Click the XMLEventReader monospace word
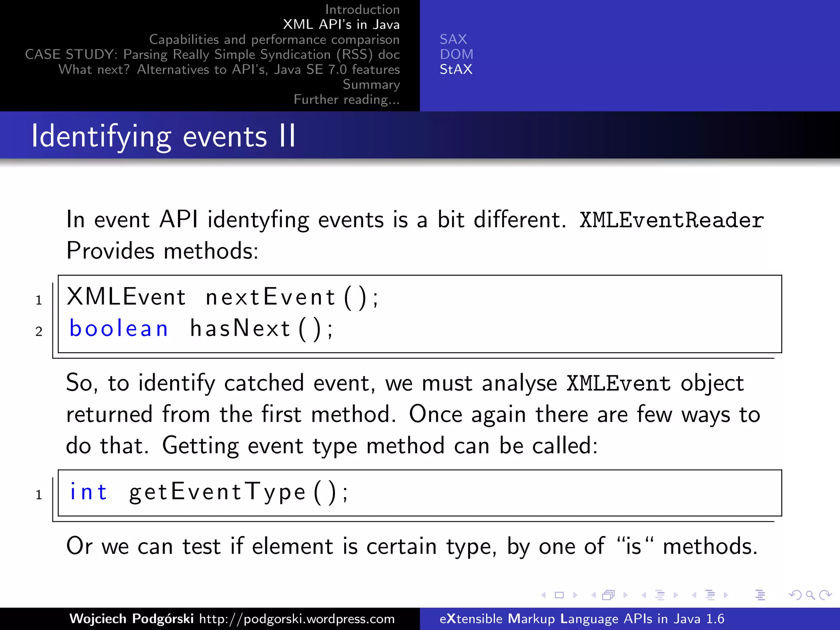This screenshot has height=630, width=840. tap(671, 220)
